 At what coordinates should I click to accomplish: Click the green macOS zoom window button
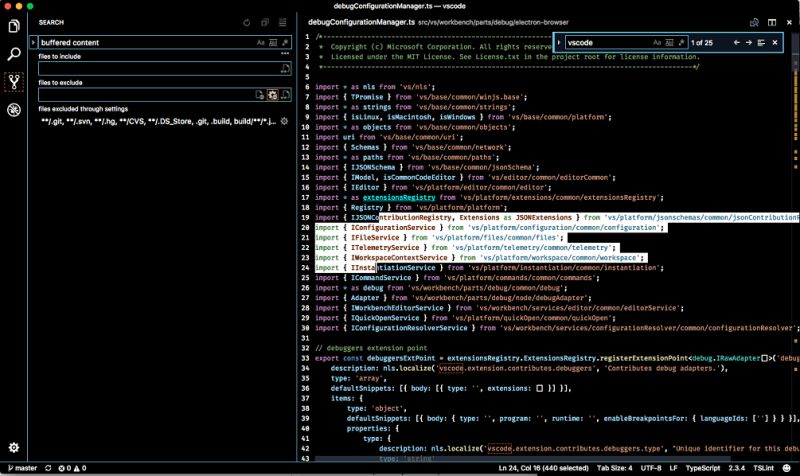coord(30,6)
